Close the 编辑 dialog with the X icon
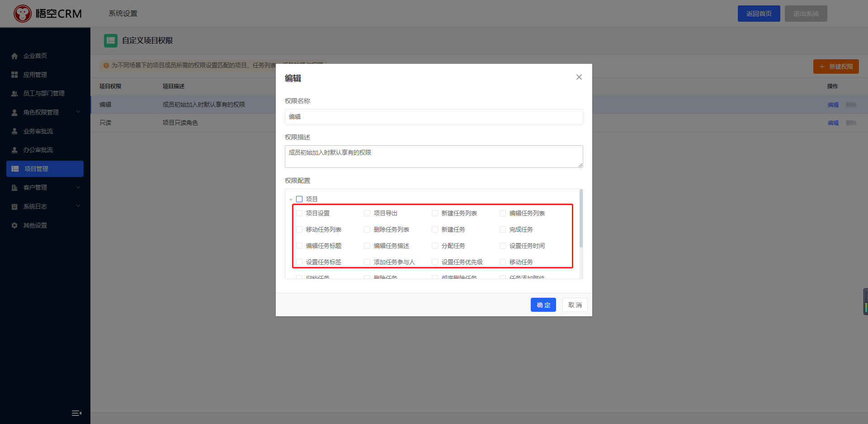The height and width of the screenshot is (424, 868). click(x=579, y=77)
